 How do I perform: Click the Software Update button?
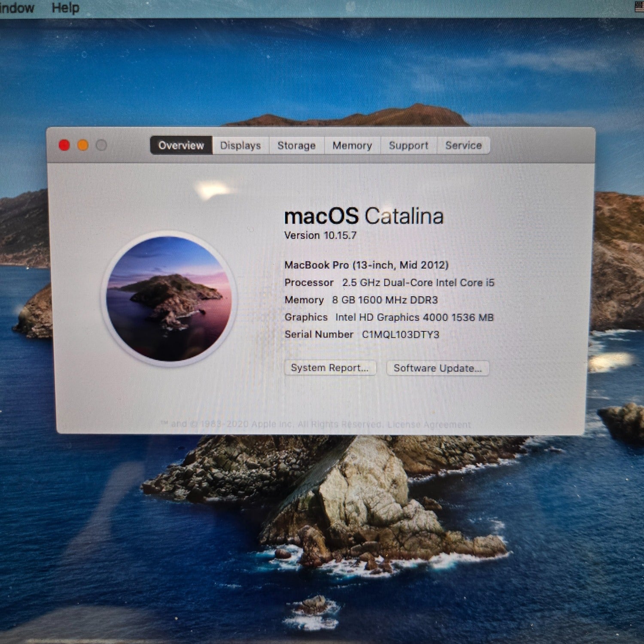[437, 368]
